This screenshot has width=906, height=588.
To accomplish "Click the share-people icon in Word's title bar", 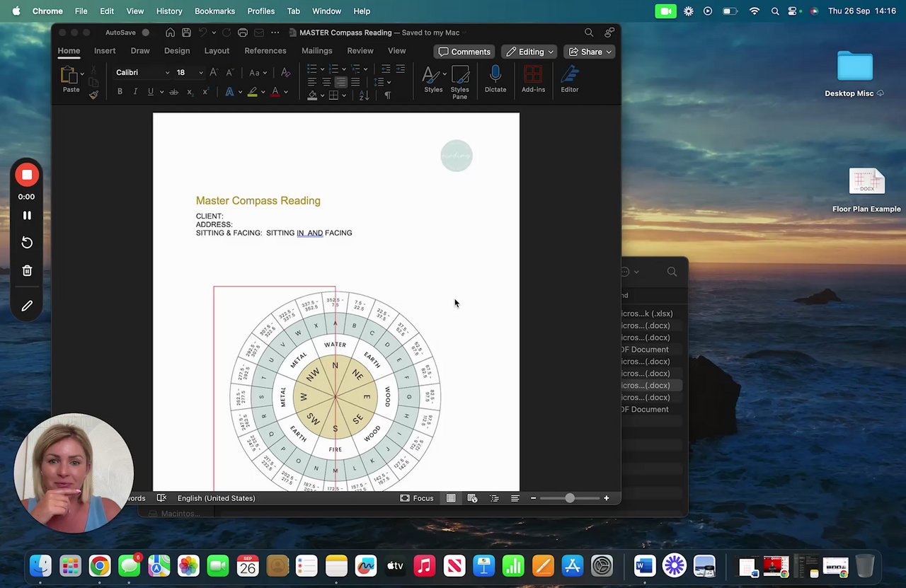I will point(609,33).
